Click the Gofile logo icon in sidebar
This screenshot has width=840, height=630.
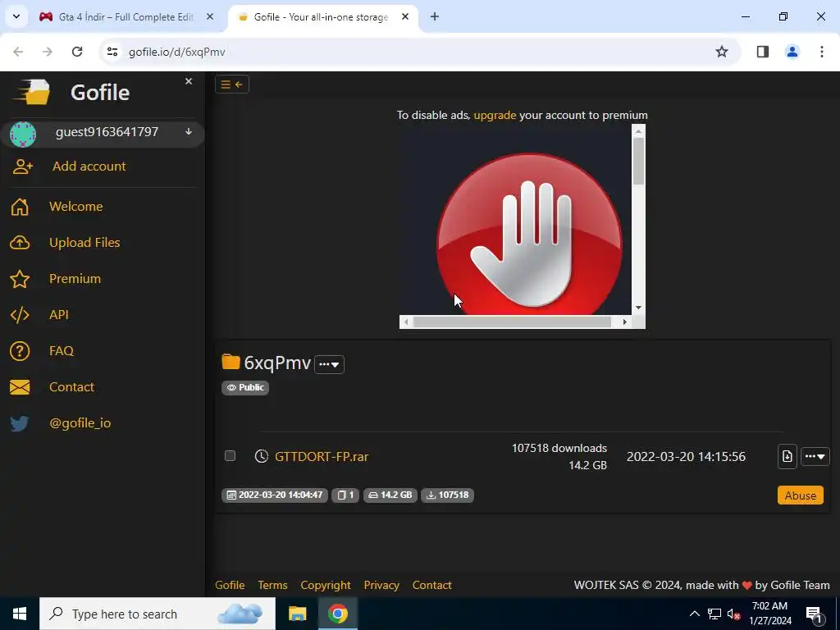pyautogui.click(x=32, y=92)
